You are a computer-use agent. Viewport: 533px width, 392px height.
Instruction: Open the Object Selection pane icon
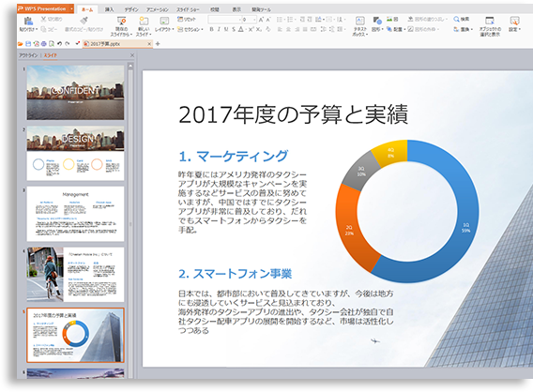tap(490, 21)
